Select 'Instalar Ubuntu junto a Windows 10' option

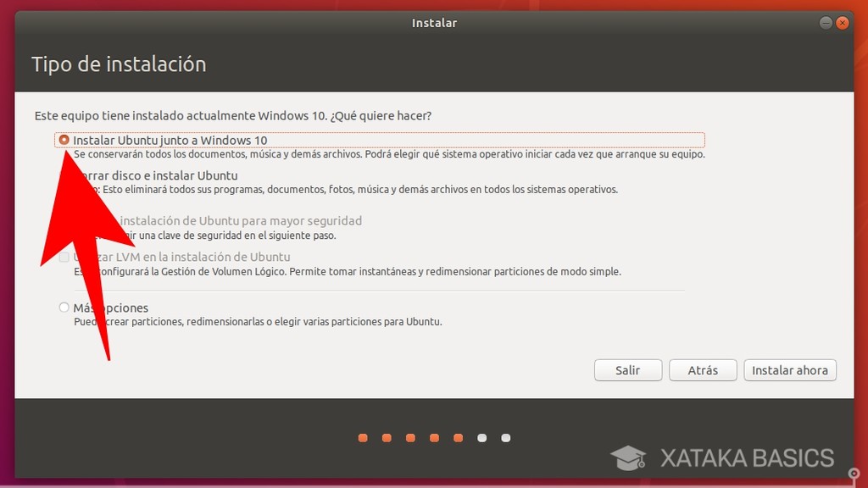[64, 140]
